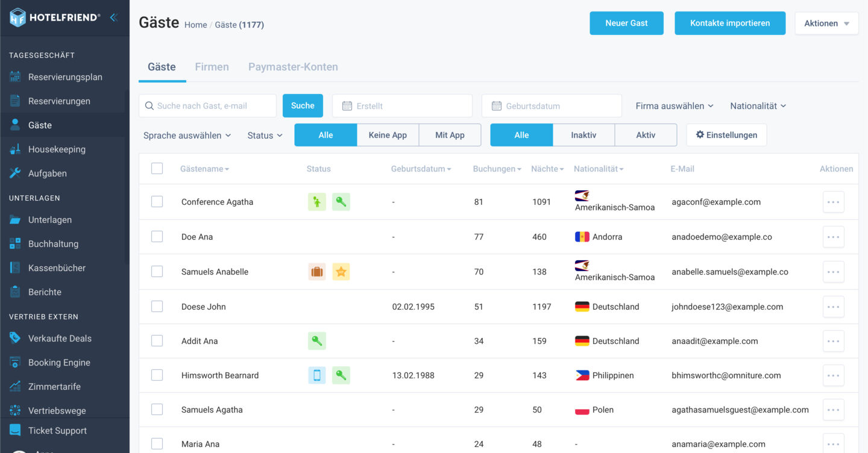The width and height of the screenshot is (868, 453).
Task: Open actions menu for Doese John row
Action: (833, 307)
